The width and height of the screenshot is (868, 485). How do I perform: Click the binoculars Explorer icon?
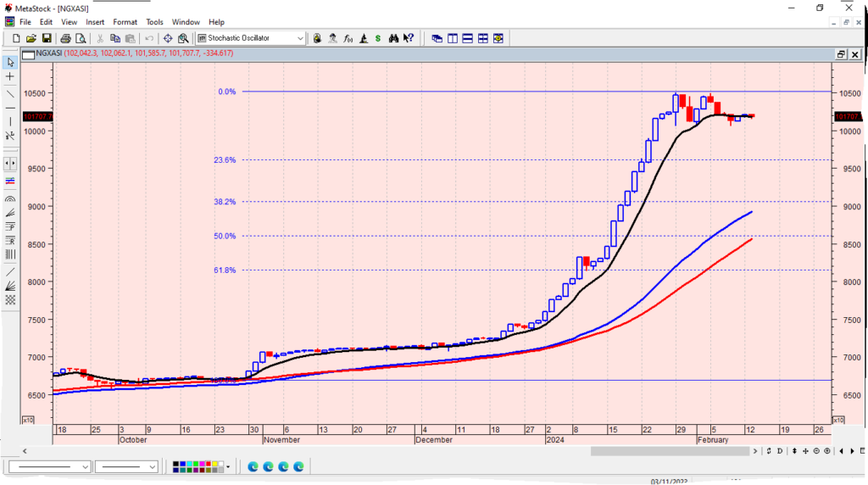pyautogui.click(x=393, y=38)
